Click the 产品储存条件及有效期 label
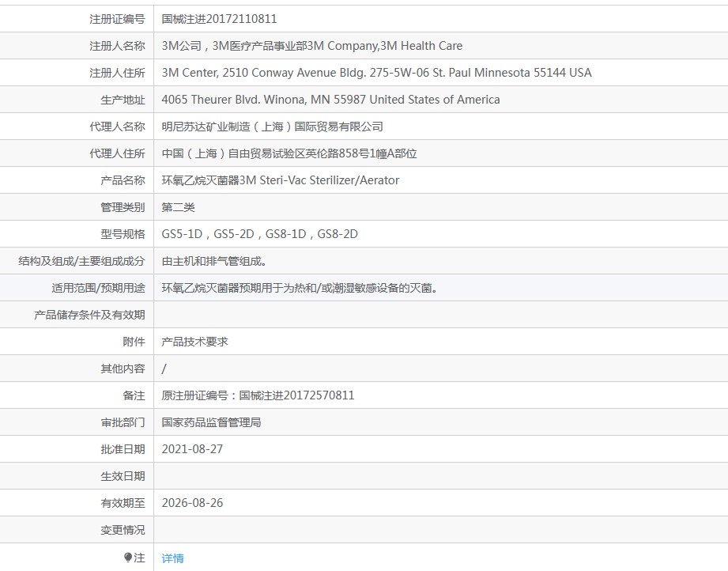This screenshot has height=571, width=728. point(89,315)
